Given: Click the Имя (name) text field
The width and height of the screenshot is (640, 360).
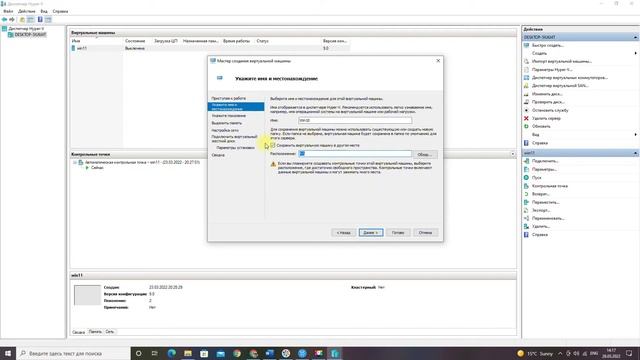Looking at the screenshot, I should 355,120.
